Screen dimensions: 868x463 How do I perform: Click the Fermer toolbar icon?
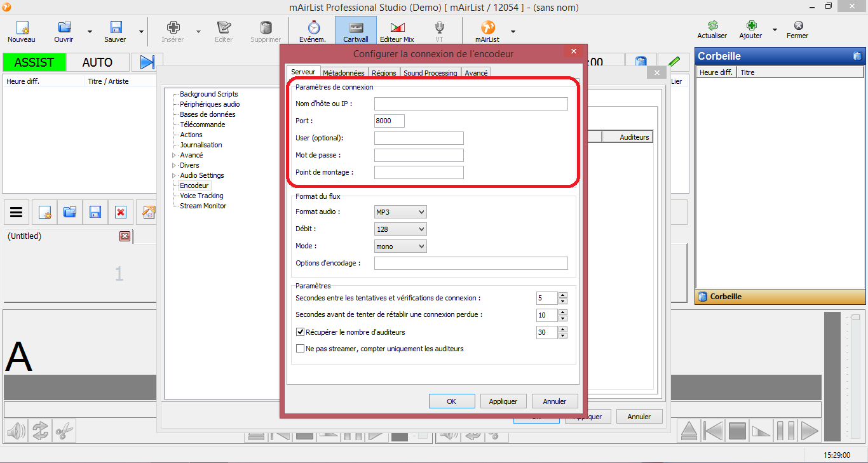tap(798, 25)
